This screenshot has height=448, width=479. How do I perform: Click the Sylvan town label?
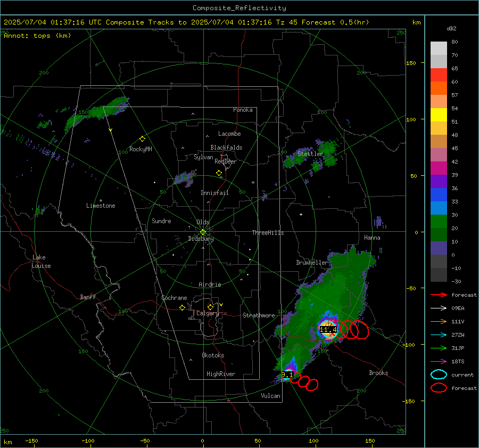pos(203,157)
